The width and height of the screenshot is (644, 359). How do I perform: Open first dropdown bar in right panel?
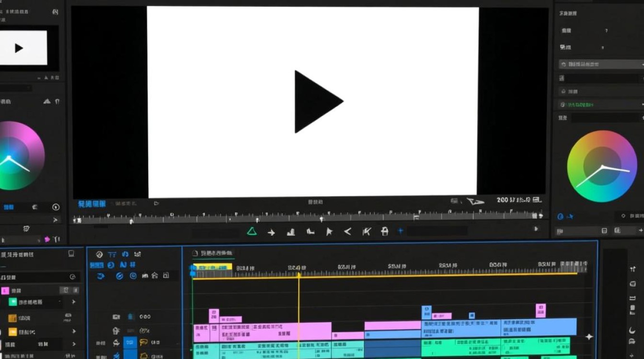[x=601, y=64]
